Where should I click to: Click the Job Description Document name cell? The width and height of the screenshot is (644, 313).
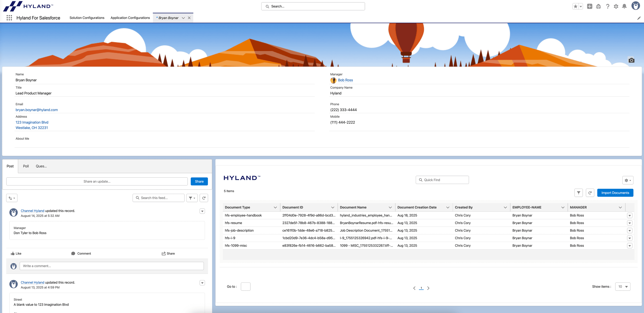[x=366, y=231]
